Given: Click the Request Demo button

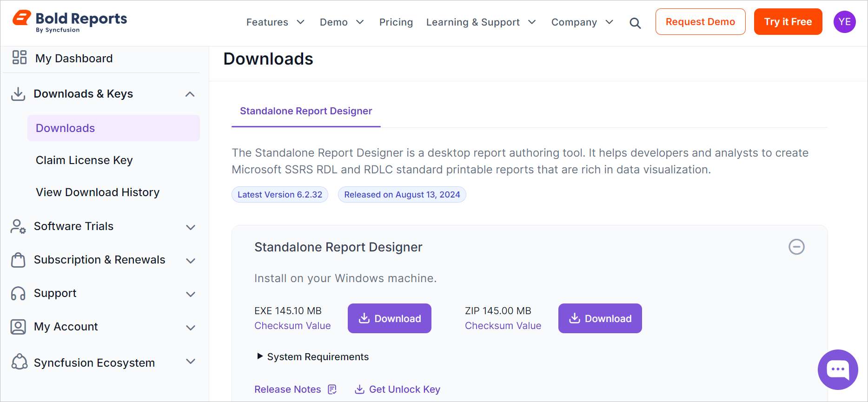Looking at the screenshot, I should point(700,22).
